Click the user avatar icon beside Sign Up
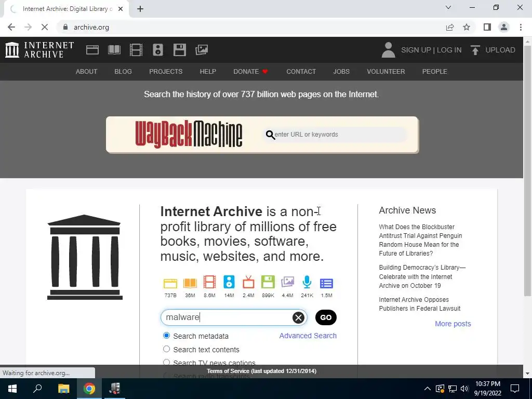This screenshot has width=532, height=399. (389, 50)
